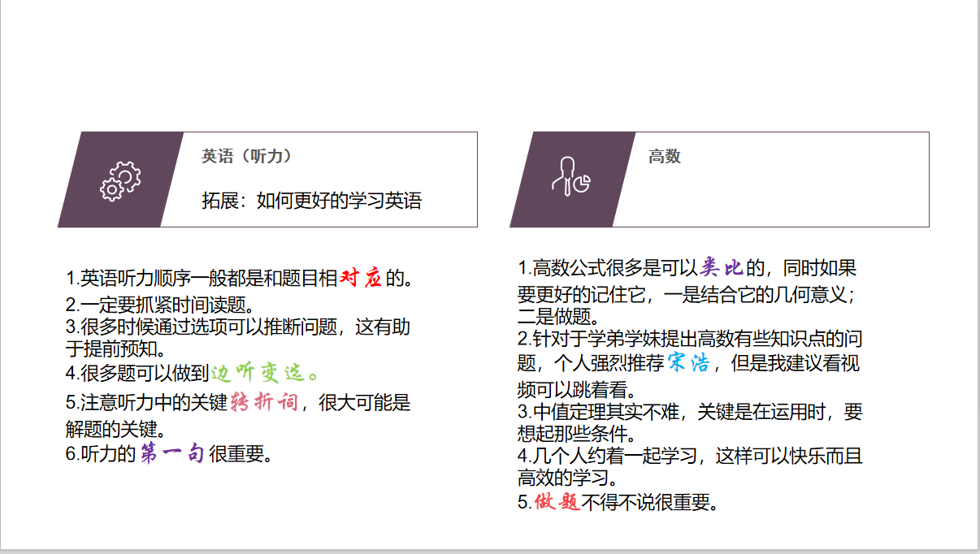
Task: Click the pink word 转折词
Action: coord(264,401)
